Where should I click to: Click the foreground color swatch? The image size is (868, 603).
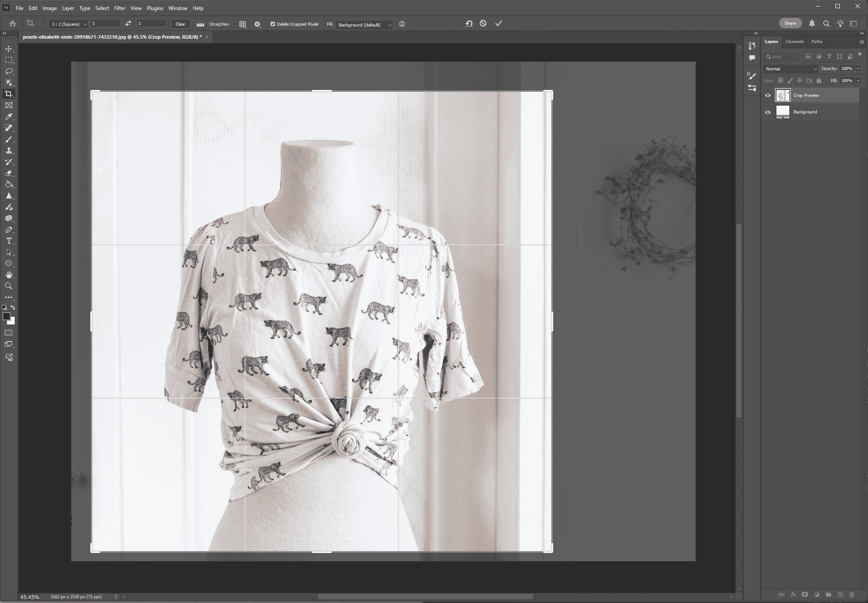tap(6, 316)
